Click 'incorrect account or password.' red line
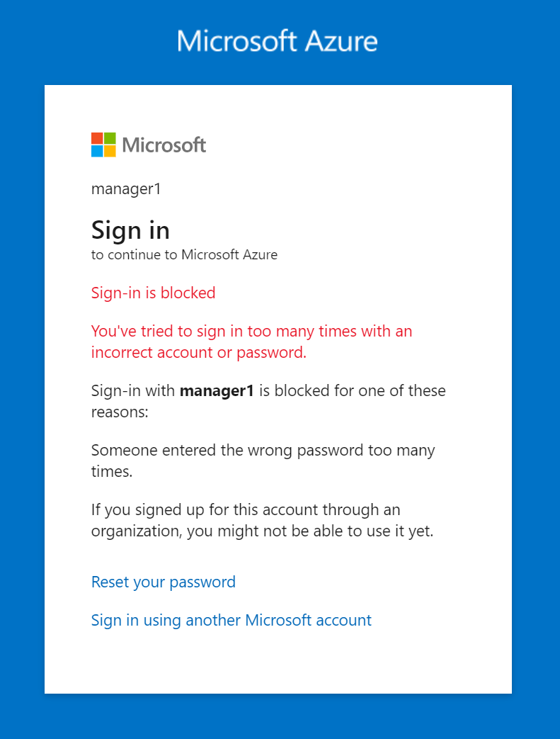 (199, 353)
